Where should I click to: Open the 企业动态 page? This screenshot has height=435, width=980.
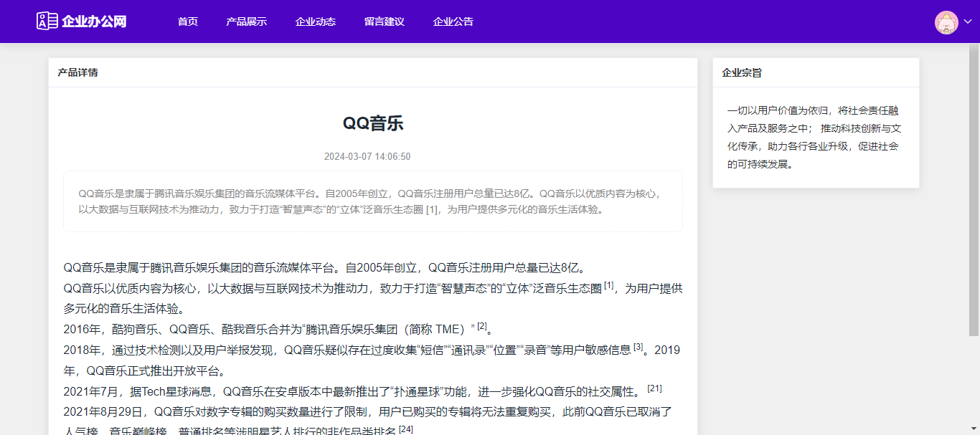point(316,21)
